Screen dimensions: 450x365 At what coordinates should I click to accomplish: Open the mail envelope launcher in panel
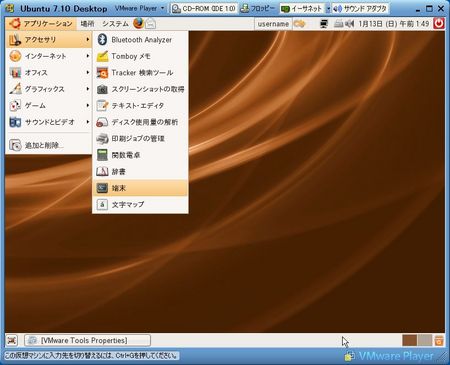tap(151, 24)
